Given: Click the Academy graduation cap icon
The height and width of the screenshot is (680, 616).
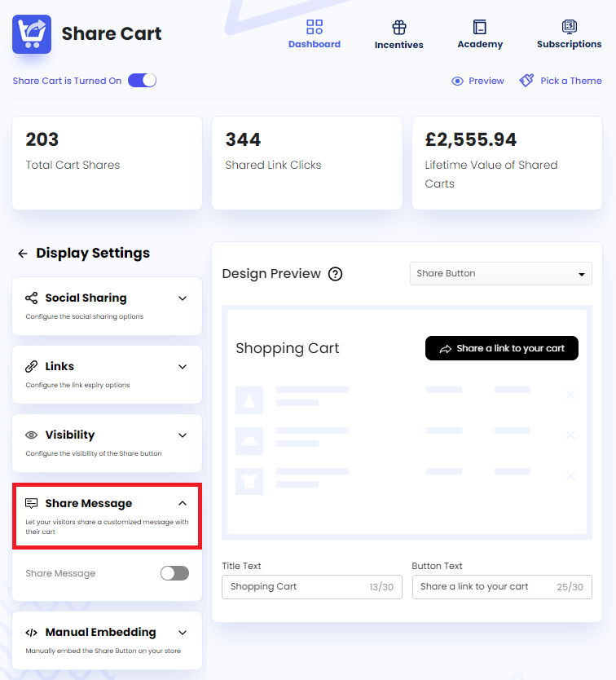Looking at the screenshot, I should [480, 24].
